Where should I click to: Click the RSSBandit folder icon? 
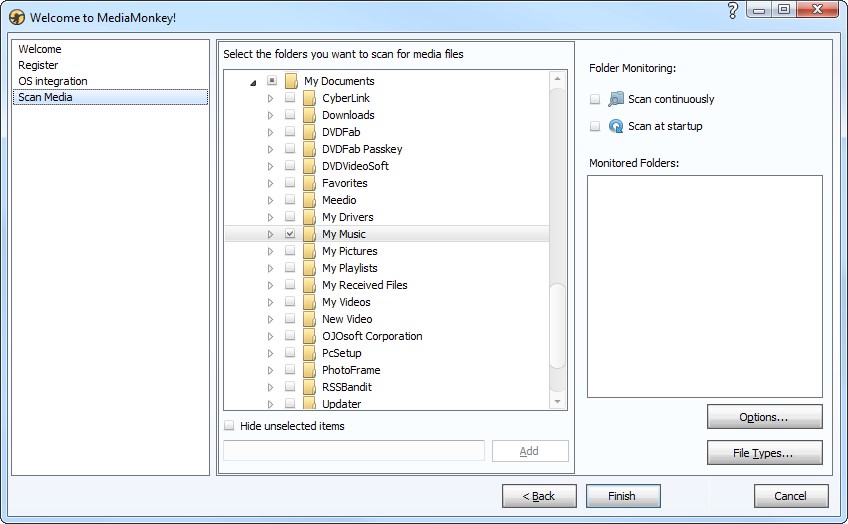[309, 387]
